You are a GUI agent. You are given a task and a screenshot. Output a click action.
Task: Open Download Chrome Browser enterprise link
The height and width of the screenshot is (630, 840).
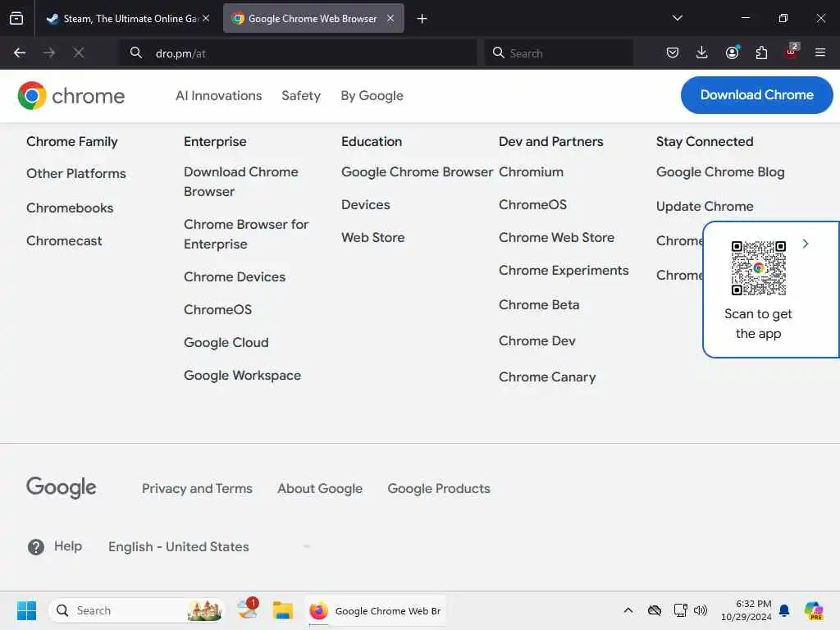pos(240,181)
